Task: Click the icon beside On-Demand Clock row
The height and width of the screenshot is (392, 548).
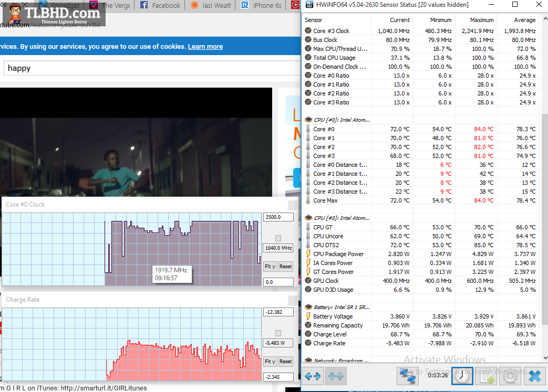Action: tap(308, 66)
